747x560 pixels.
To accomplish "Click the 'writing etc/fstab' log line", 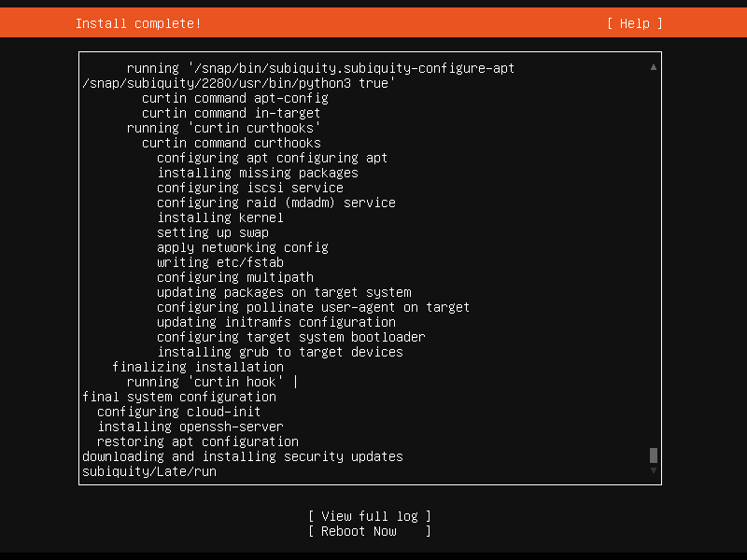I will (219, 262).
